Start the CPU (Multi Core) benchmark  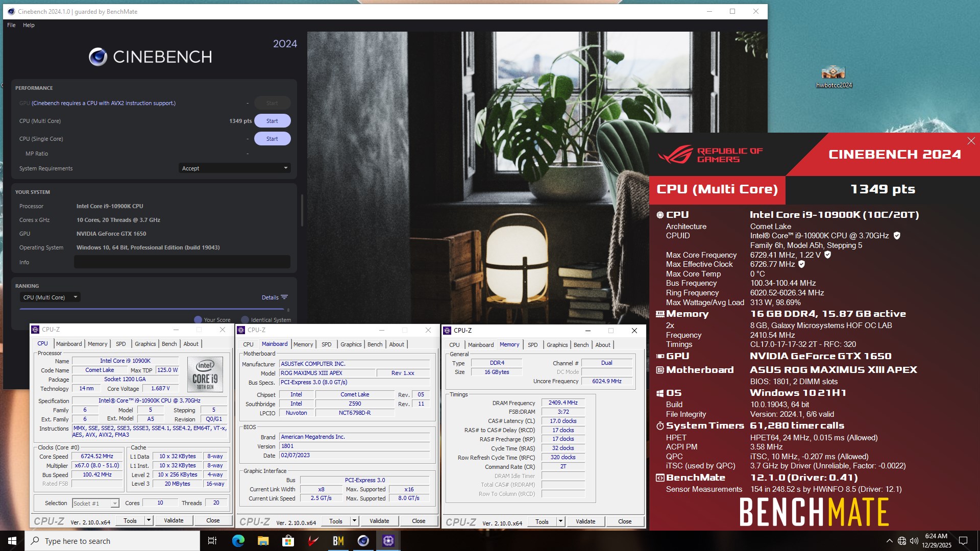click(x=272, y=121)
